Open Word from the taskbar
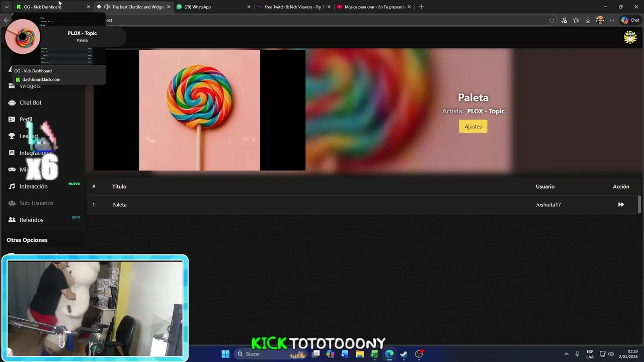Screen dimensions: 644x362 click(345, 354)
